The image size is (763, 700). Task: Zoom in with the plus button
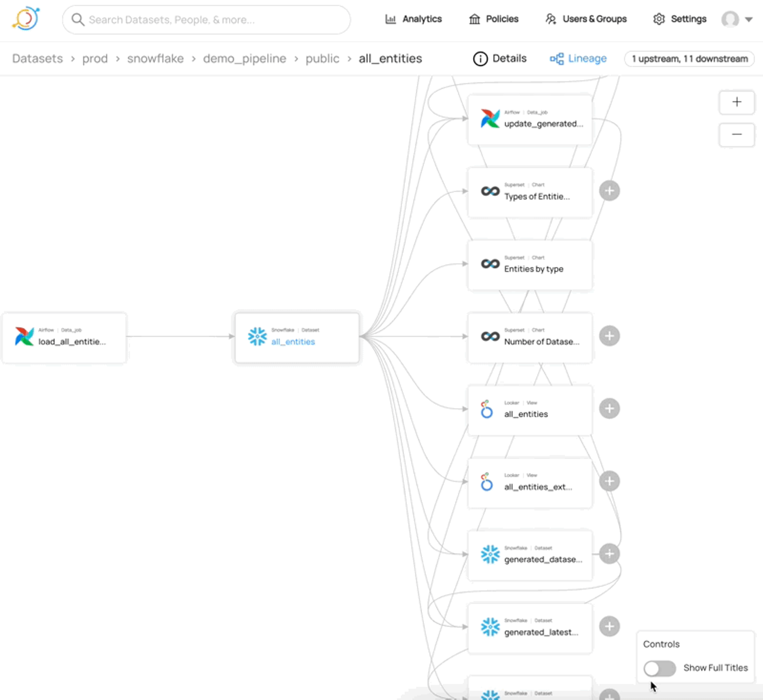point(737,102)
